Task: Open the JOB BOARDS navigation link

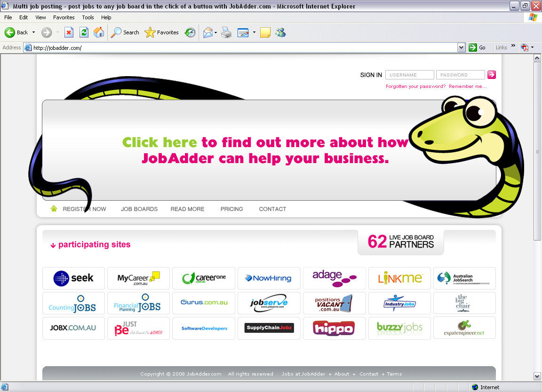Action: point(139,209)
